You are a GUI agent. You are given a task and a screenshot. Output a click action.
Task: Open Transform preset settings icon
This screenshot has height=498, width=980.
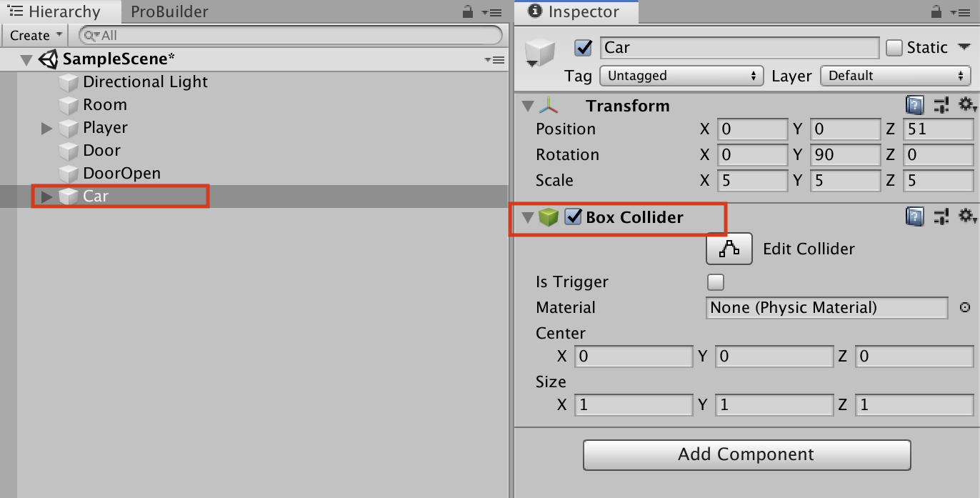click(941, 106)
